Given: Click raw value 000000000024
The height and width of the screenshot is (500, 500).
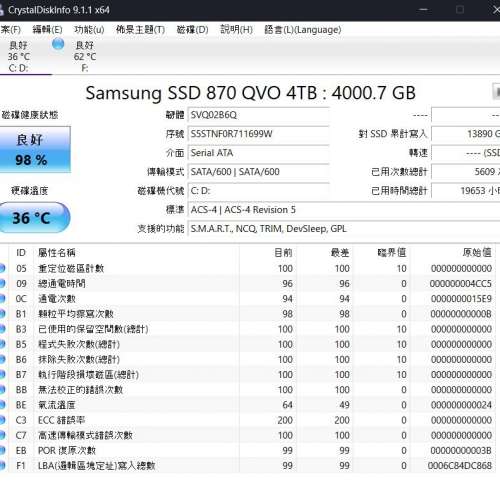Looking at the screenshot, I should (461, 405).
